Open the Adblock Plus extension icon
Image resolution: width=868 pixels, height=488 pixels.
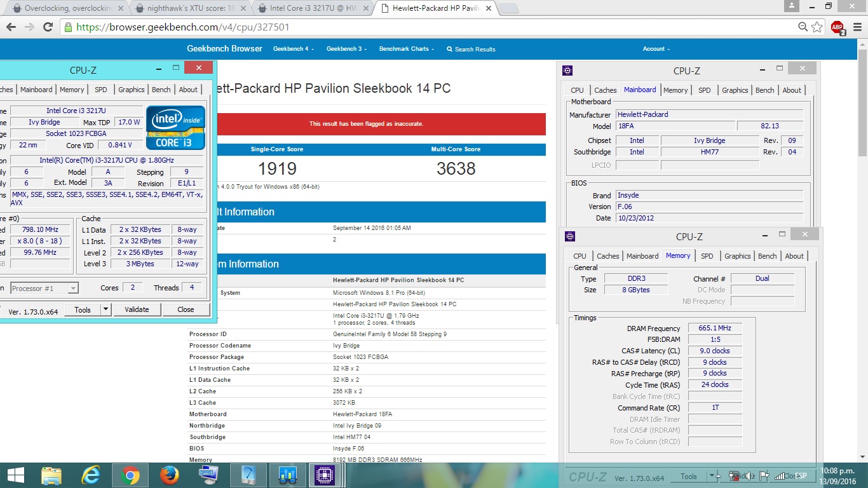coord(837,27)
